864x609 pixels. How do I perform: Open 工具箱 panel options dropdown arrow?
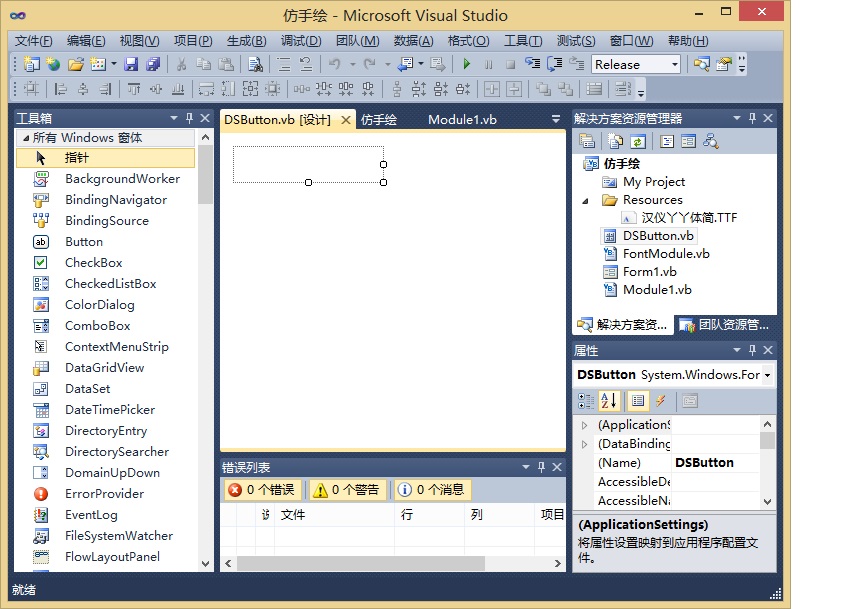(174, 118)
